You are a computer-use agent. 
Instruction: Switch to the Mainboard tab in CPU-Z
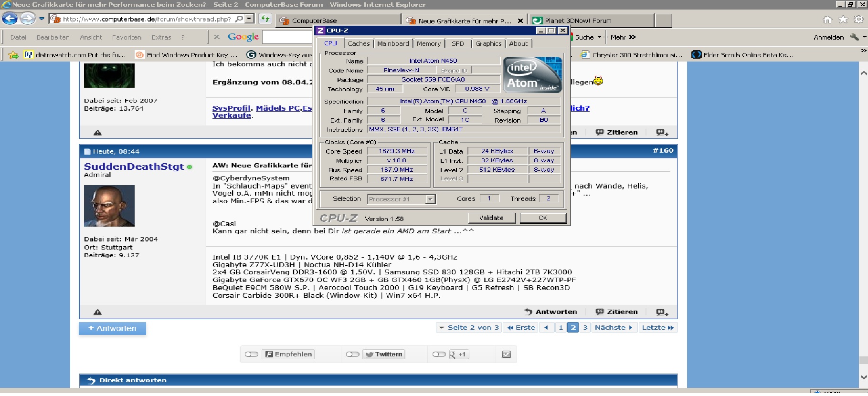click(393, 43)
